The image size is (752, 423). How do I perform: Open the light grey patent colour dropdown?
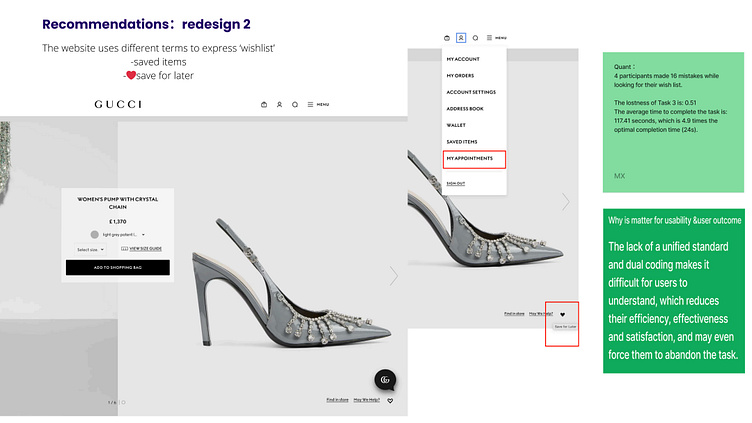(x=124, y=235)
